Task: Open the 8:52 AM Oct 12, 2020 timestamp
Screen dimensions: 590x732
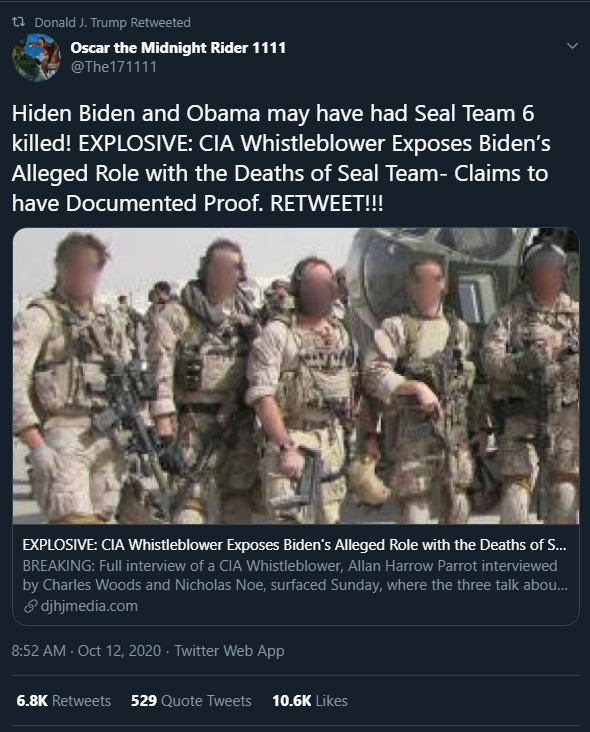Action: click(86, 651)
